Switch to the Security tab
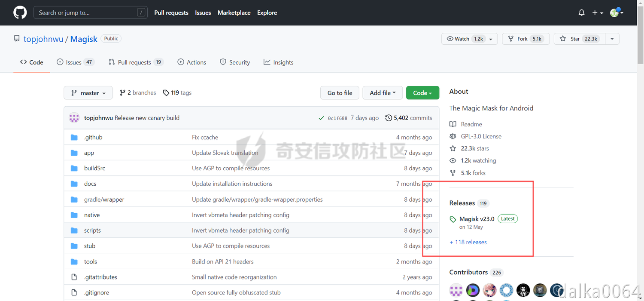This screenshot has width=644, height=301. [x=235, y=62]
